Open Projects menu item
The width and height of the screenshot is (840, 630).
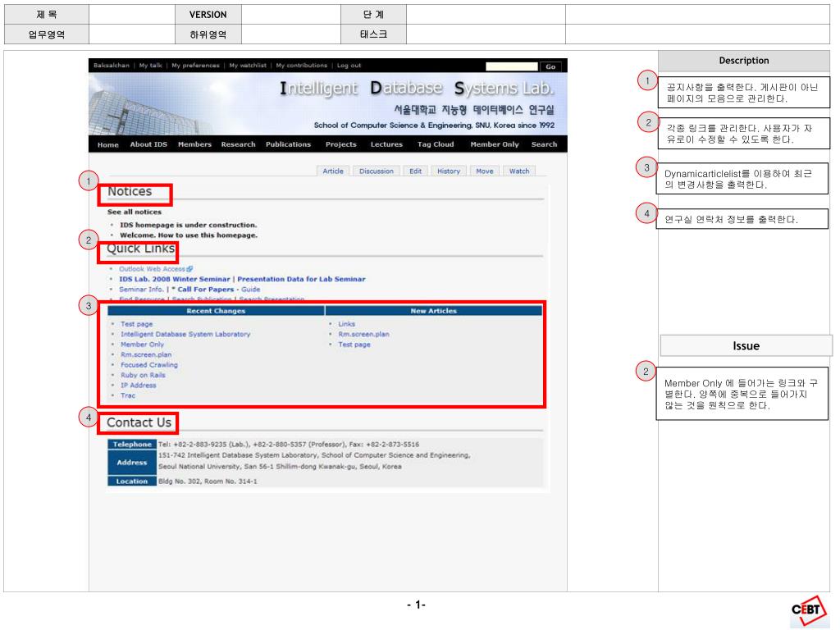[x=340, y=144]
